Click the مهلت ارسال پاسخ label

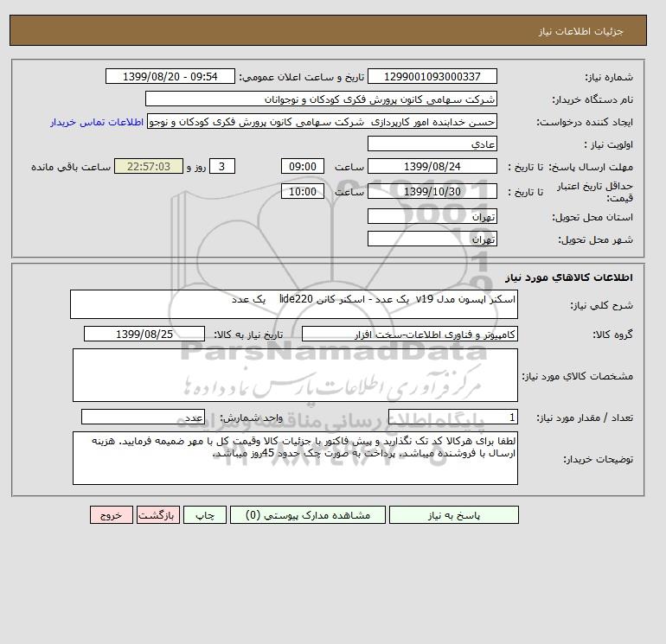[x=590, y=167]
